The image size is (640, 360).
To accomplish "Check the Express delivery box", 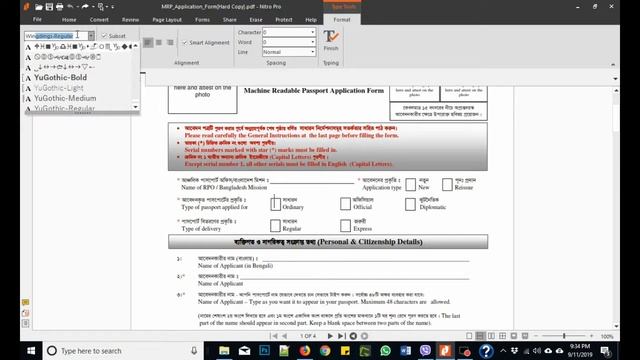I will coord(345,226).
